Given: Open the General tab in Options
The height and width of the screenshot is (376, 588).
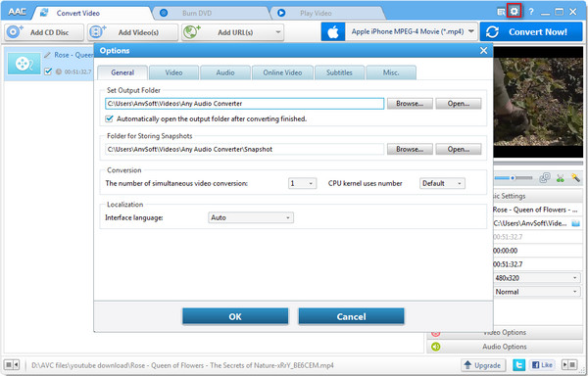Looking at the screenshot, I should (122, 72).
